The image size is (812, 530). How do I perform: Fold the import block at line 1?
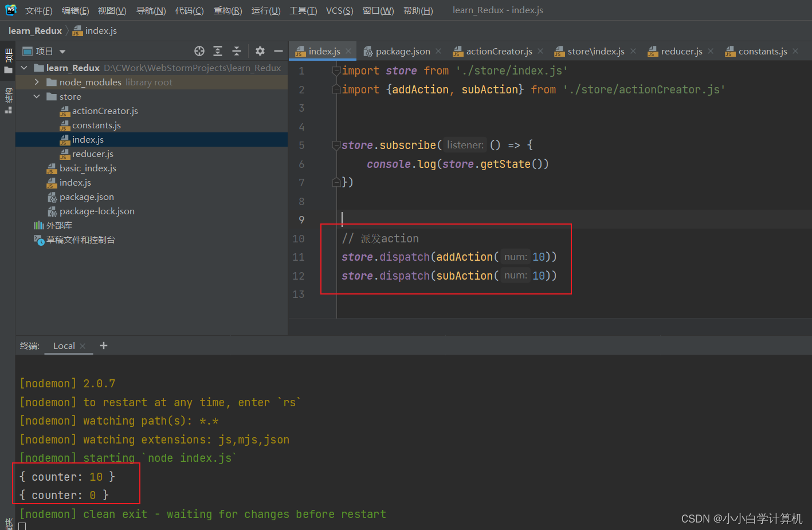(x=336, y=71)
